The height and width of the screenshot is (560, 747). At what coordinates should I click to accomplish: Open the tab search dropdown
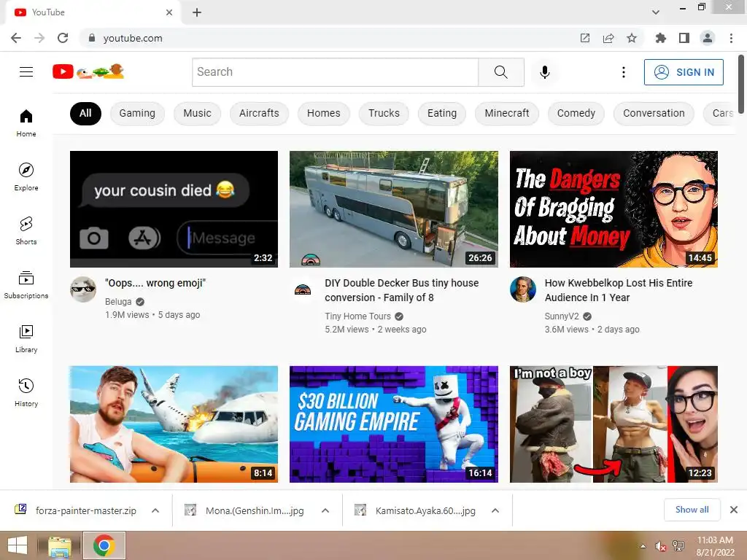click(656, 12)
